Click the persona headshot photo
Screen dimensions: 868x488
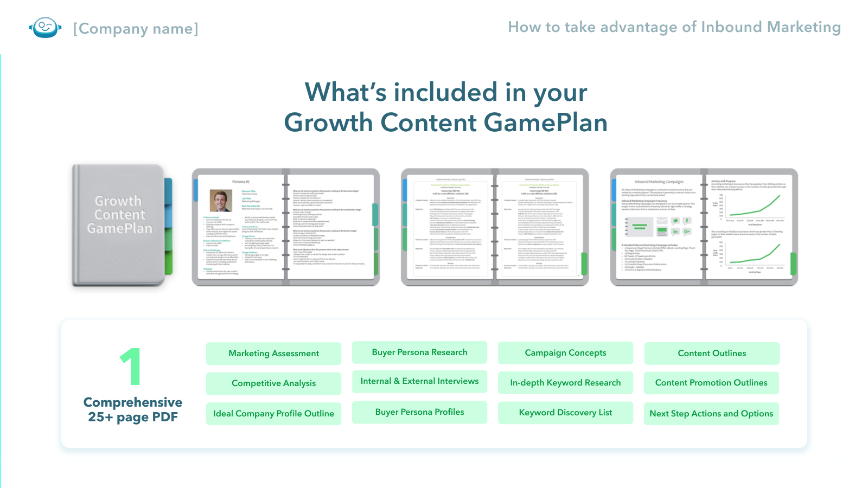click(x=221, y=201)
